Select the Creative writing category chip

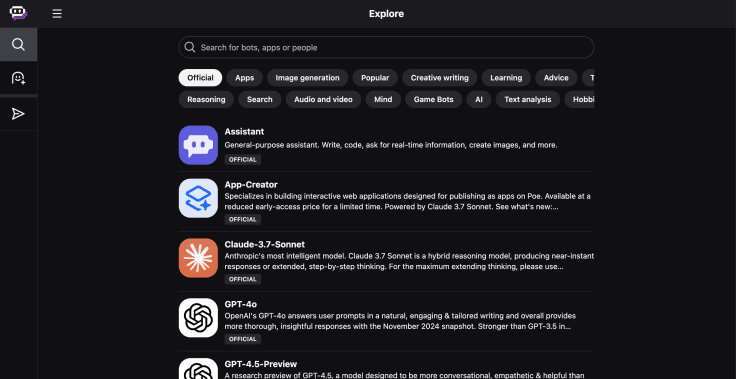440,78
